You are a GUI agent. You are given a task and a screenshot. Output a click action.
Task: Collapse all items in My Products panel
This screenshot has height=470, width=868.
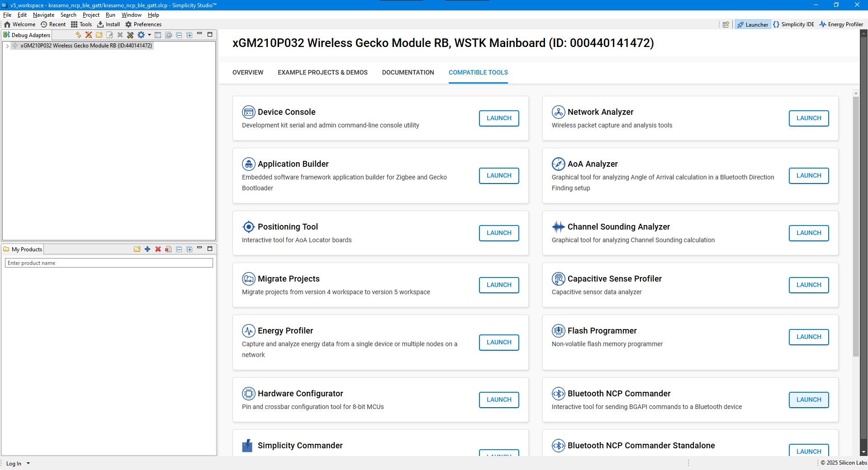(x=179, y=249)
